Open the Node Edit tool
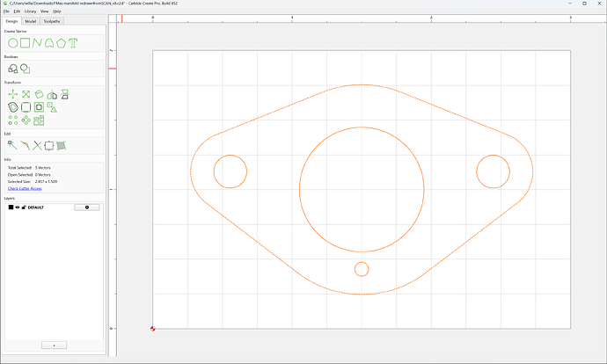Image resolution: width=607 pixels, height=364 pixels. tap(12, 145)
